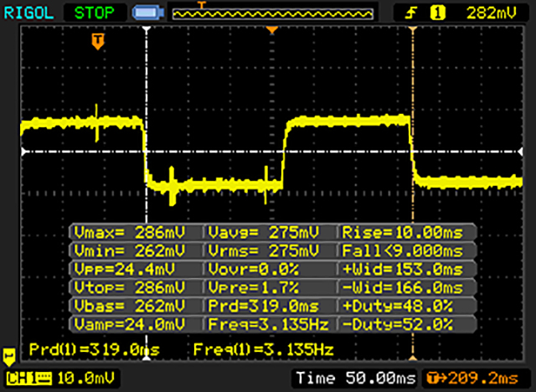
Task: Click the Prd(1)=319.0ms bottom readout
Action: (95, 349)
